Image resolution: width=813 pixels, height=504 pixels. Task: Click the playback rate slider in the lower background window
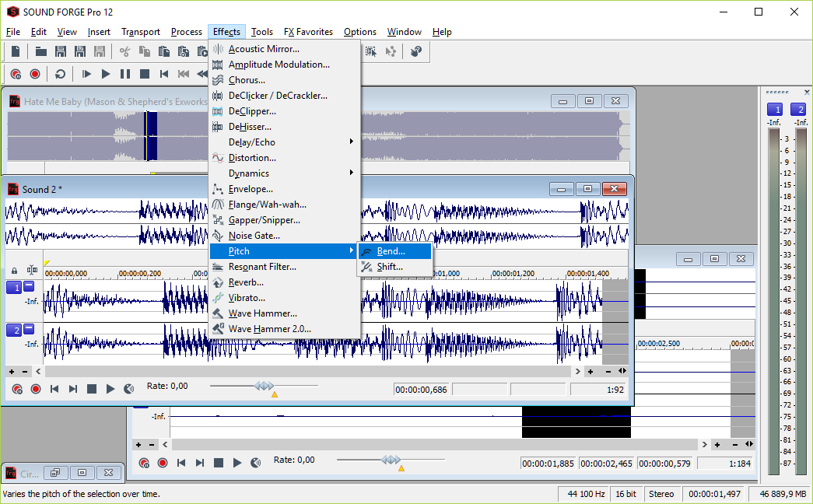tap(391, 460)
